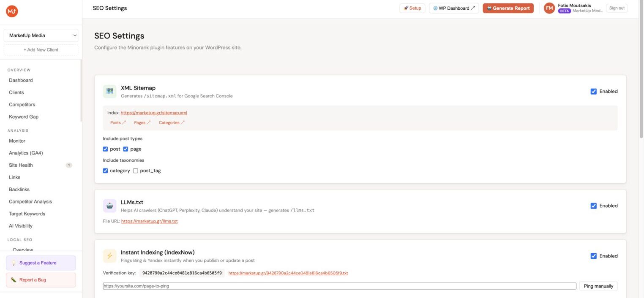Uncheck the post post-type checkbox
The image size is (644, 298).
click(106, 149)
